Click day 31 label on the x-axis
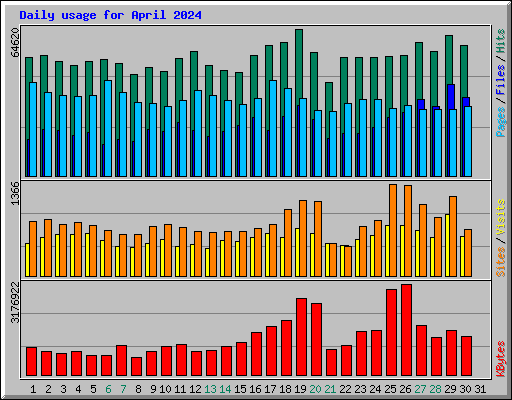512x400 pixels. [x=480, y=389]
